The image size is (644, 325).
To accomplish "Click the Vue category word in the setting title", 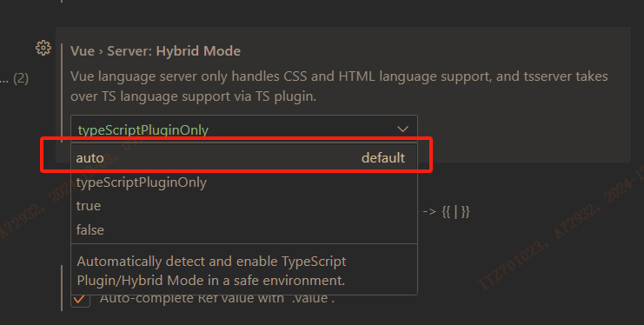I will 83,51.
